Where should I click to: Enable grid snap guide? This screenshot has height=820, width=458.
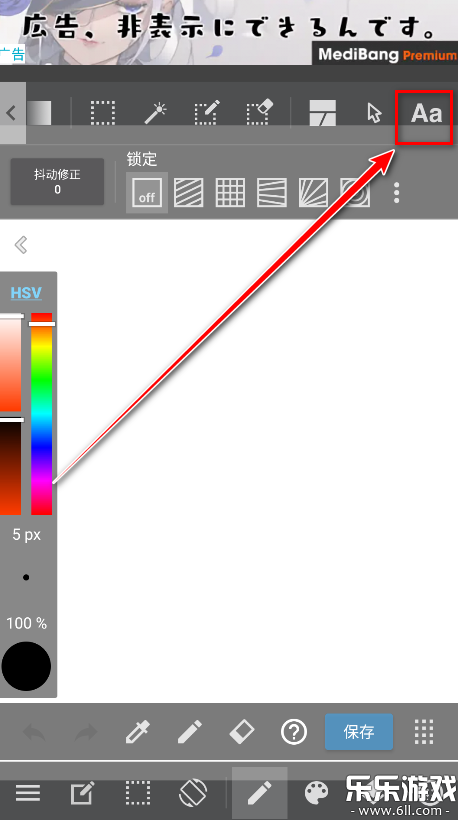tap(230, 192)
